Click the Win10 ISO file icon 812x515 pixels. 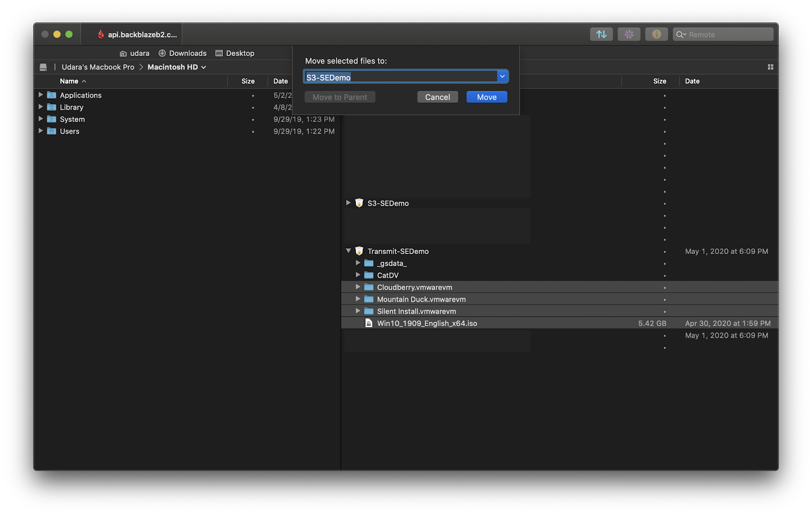(369, 323)
